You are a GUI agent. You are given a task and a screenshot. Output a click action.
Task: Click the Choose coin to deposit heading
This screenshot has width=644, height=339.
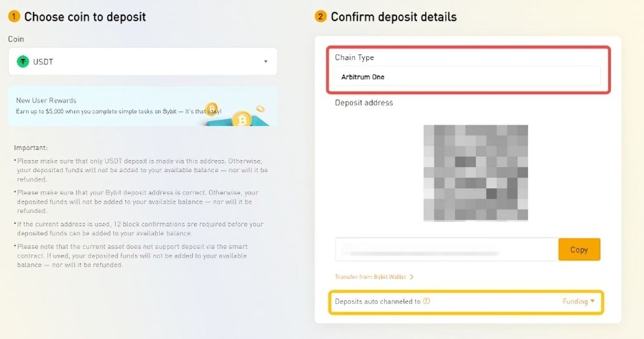pyautogui.click(x=85, y=17)
